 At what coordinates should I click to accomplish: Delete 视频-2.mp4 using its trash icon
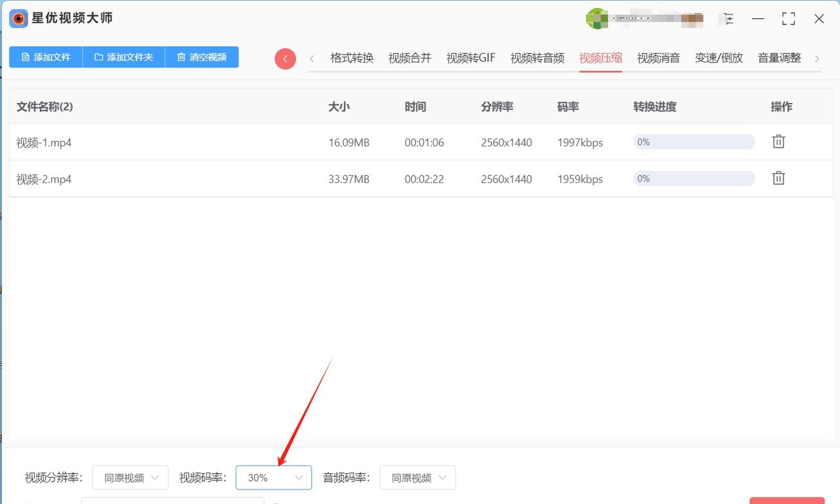coord(778,178)
